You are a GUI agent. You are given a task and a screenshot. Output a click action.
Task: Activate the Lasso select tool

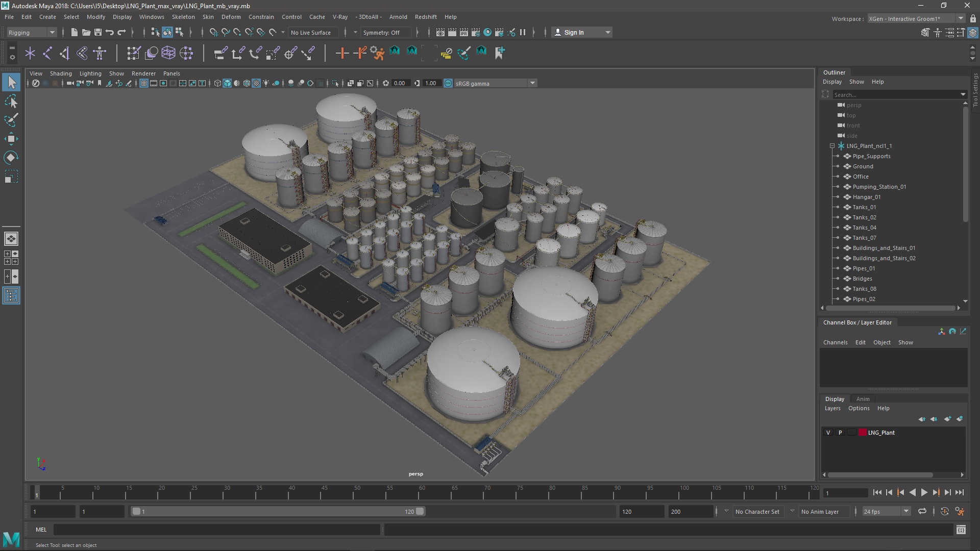pos(11,101)
